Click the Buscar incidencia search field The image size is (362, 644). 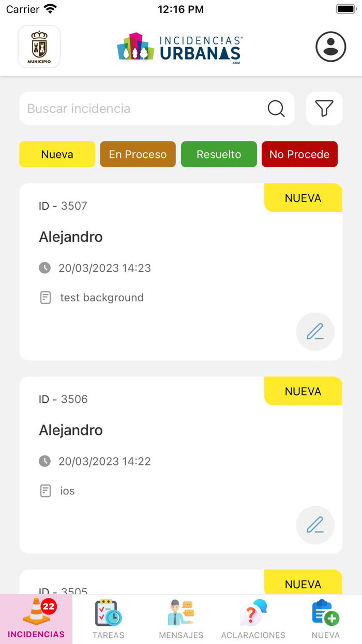(x=129, y=109)
